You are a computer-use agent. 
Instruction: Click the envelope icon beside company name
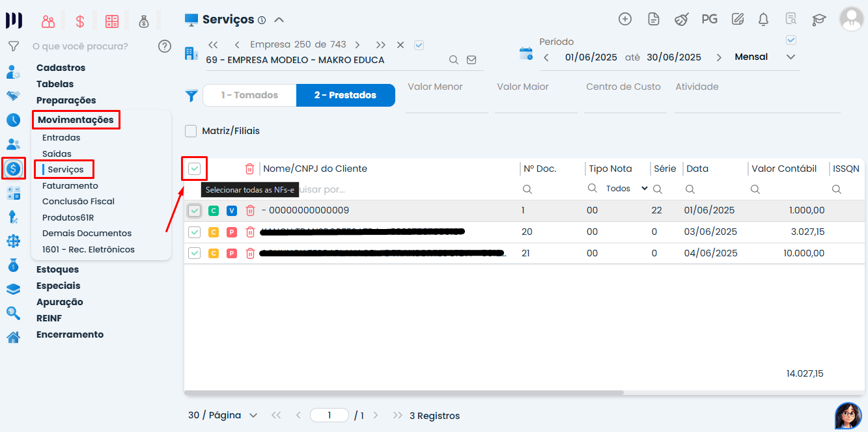coord(471,60)
